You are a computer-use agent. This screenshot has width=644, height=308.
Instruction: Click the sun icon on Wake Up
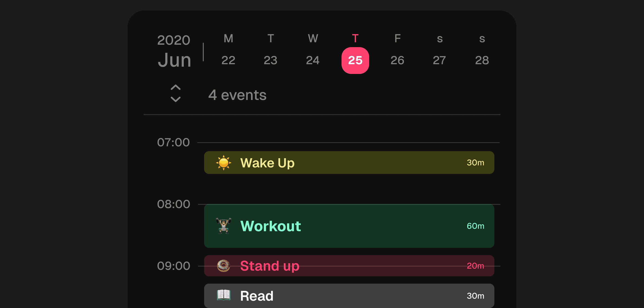coord(224,163)
